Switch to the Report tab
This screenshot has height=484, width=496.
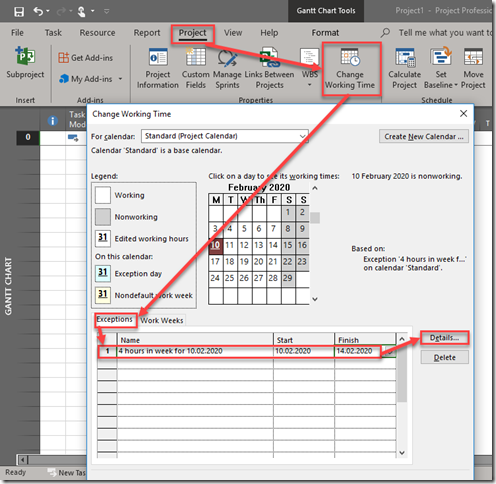(x=147, y=33)
